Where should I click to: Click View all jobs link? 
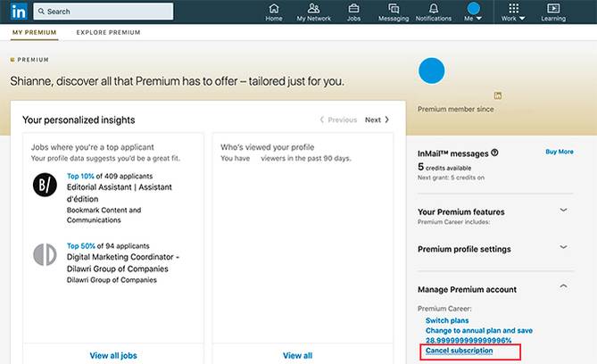tap(112, 355)
